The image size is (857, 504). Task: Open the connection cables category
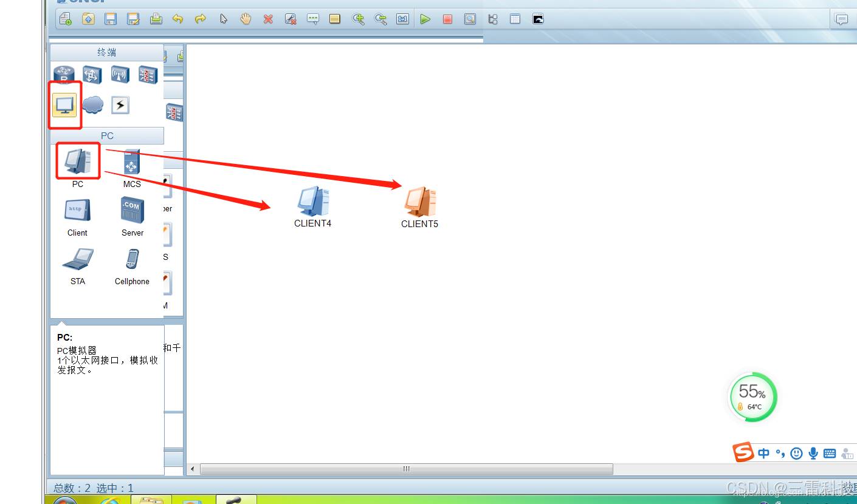point(120,105)
